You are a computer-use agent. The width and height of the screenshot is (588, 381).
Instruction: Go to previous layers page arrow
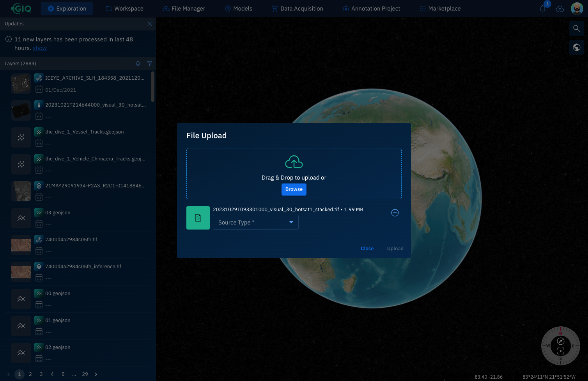tap(9, 374)
